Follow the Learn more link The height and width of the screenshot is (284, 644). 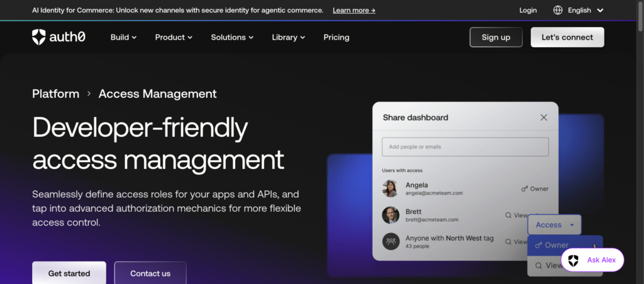click(354, 10)
